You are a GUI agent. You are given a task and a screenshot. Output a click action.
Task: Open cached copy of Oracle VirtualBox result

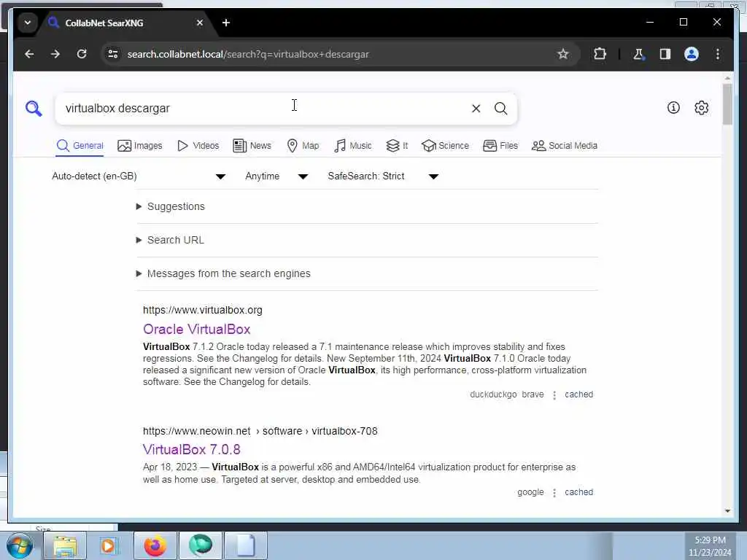578,394
